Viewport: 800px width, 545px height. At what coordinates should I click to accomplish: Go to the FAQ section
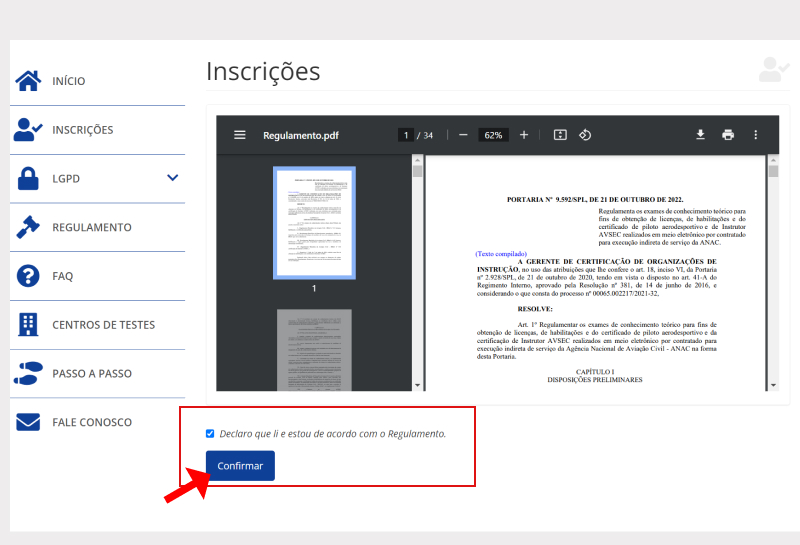click(62, 276)
